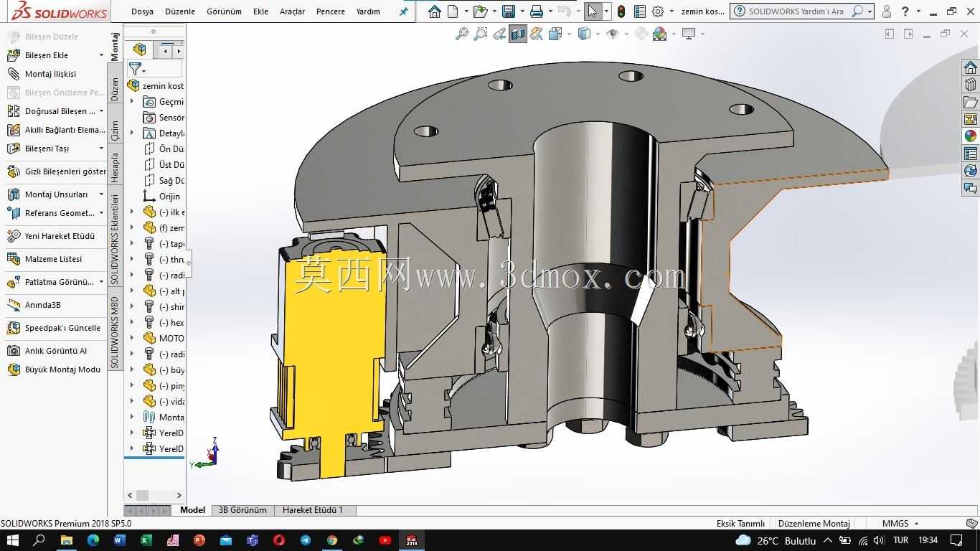Expand Bileşen Ekle dropdown arrow
The width and height of the screenshot is (980, 551).
coord(101,55)
